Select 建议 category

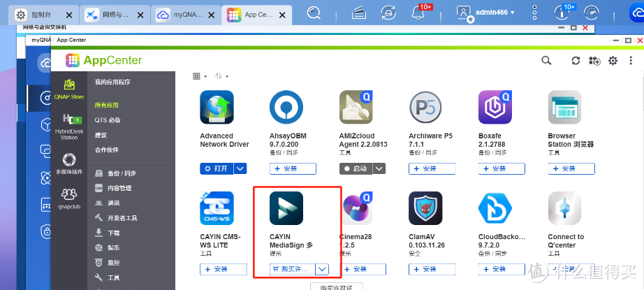coord(101,135)
